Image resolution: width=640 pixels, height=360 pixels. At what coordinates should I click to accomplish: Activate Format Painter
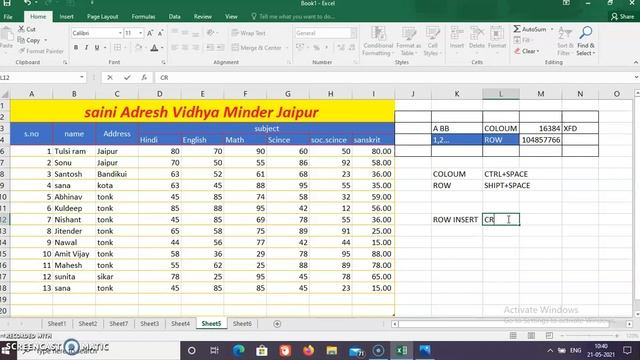point(41,51)
